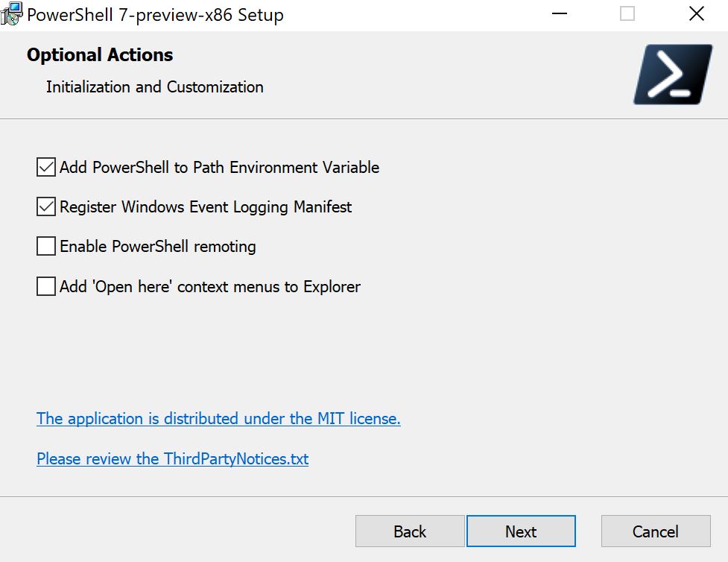The image size is (728, 562).
Task: Open the MIT license link
Action: tap(218, 418)
